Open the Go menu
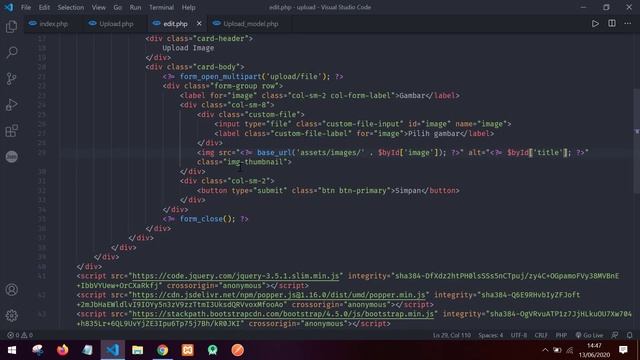 [x=118, y=7]
